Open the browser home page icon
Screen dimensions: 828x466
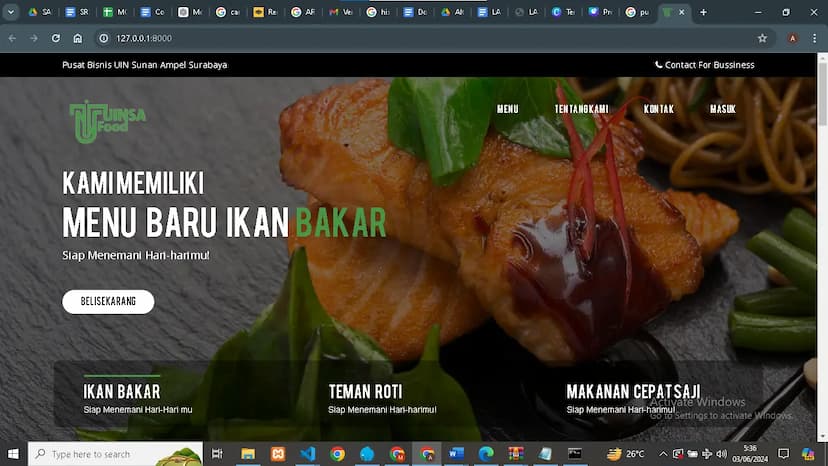pyautogui.click(x=78, y=38)
